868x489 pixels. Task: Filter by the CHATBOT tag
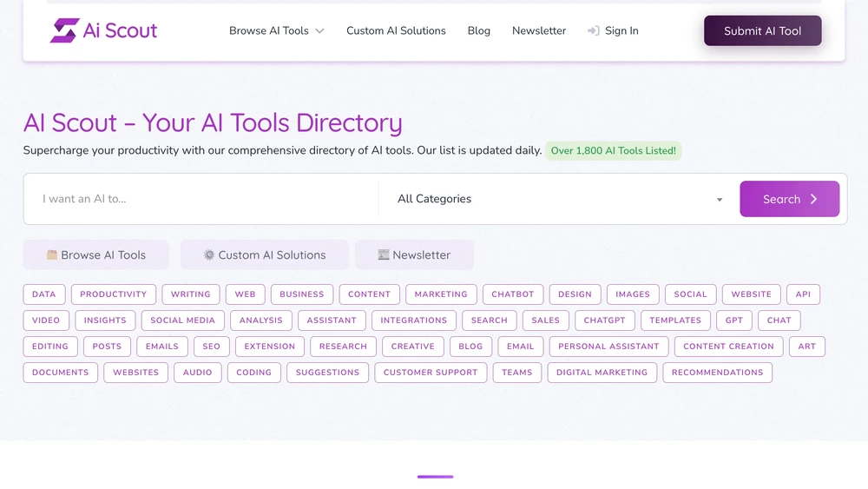513,294
